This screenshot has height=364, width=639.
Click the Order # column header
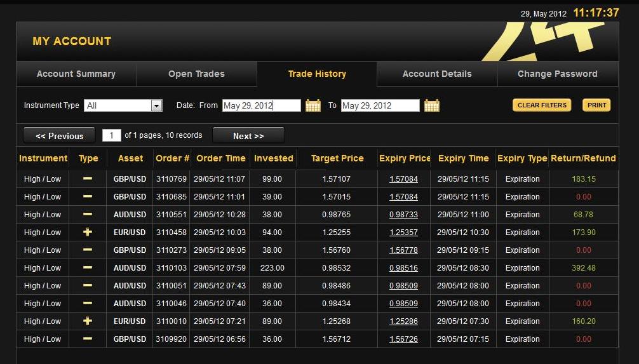coord(172,158)
